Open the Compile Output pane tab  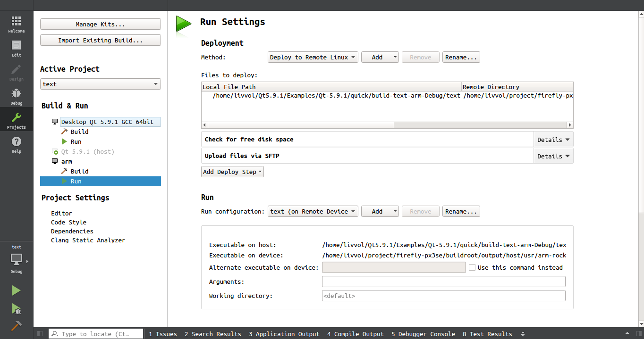[356, 334]
